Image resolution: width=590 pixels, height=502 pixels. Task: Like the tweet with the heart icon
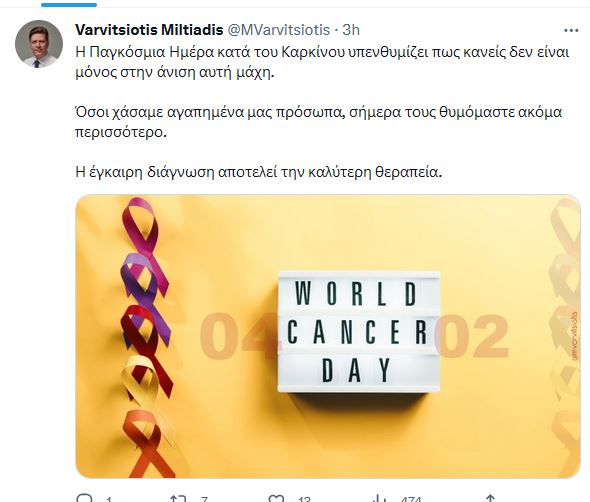[276, 499]
